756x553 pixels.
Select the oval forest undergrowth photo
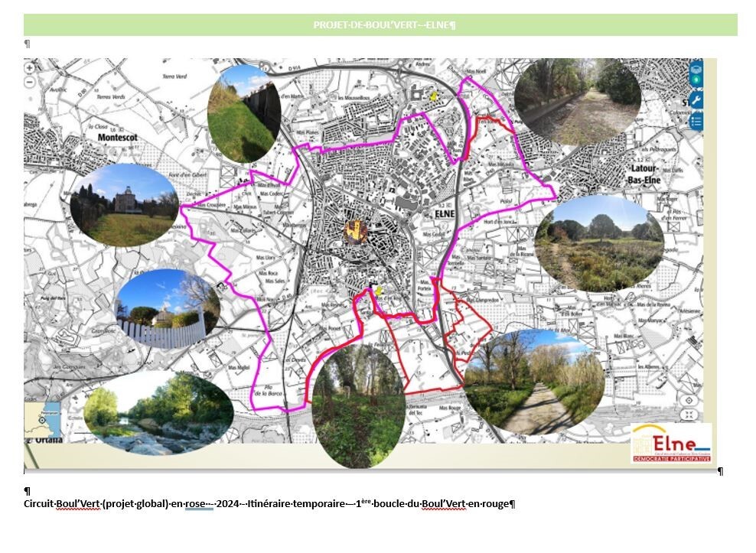(358, 405)
